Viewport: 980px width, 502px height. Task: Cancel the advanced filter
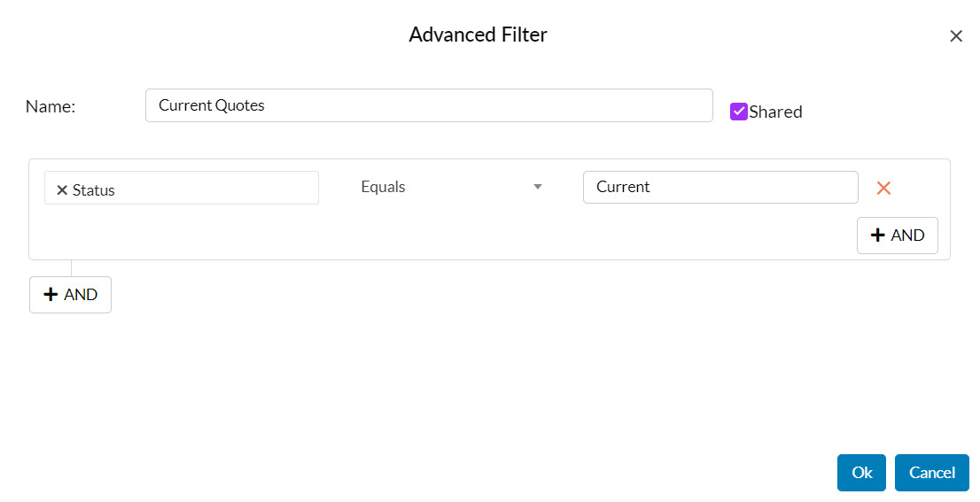pos(931,473)
